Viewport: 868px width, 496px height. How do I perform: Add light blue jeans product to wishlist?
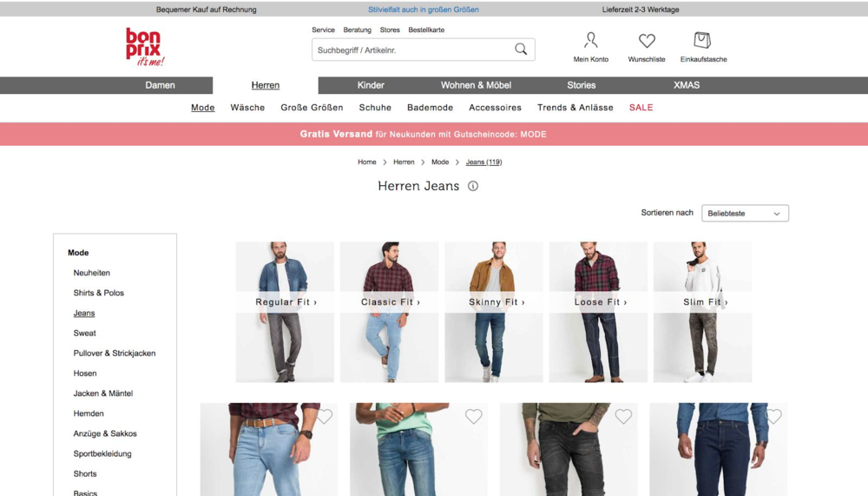[325, 416]
